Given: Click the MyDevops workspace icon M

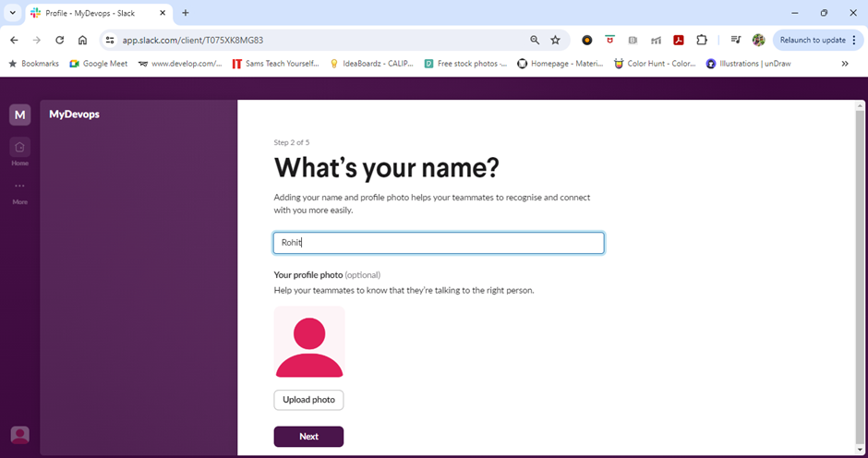Looking at the screenshot, I should [20, 114].
